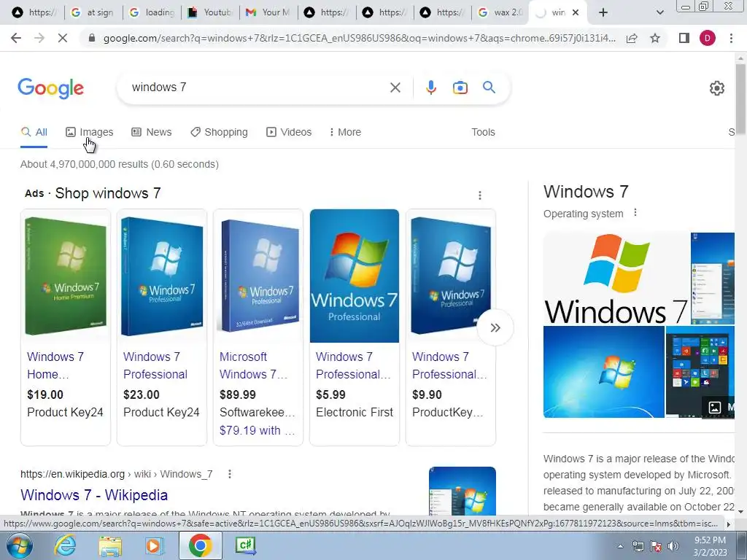Search by image with camera icon
Image resolution: width=747 pixels, height=560 pixels.
460,87
